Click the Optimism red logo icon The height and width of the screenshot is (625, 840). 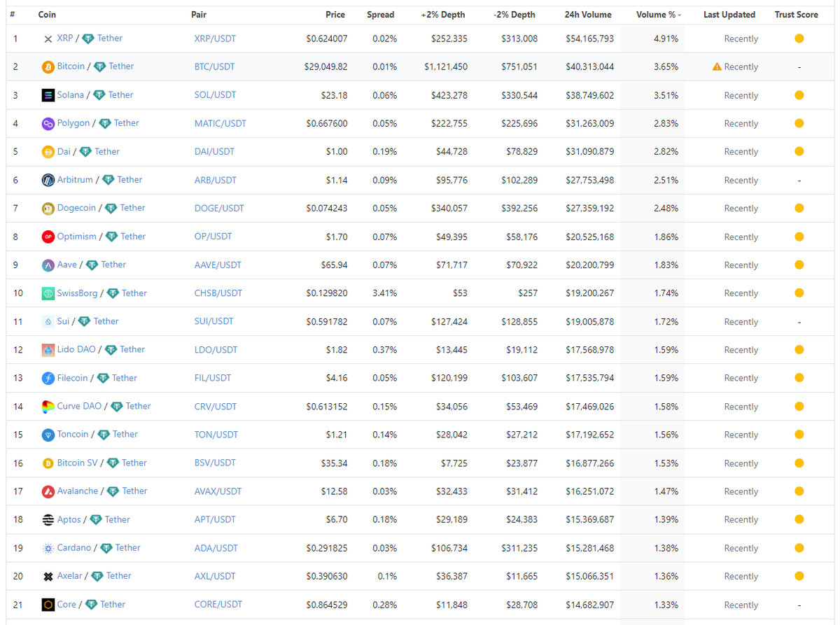pyautogui.click(x=48, y=237)
